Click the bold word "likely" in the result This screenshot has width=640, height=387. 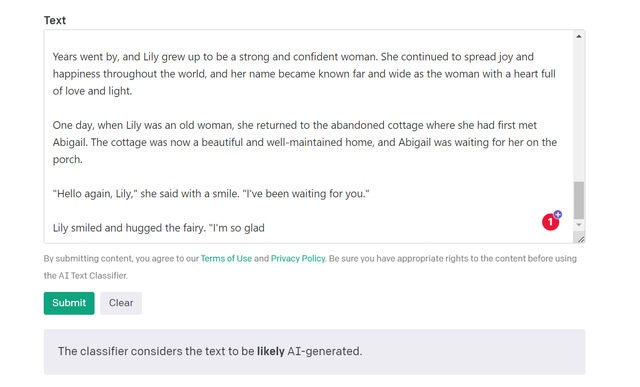(271, 351)
